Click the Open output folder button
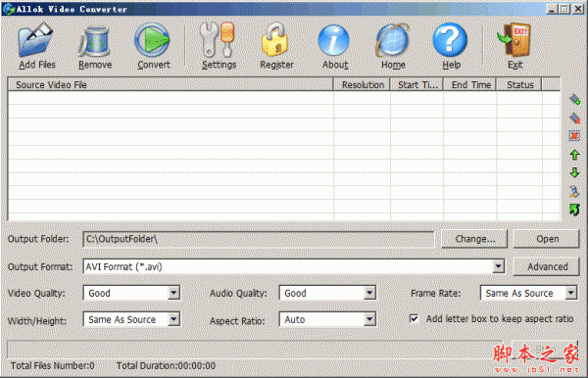 pos(547,239)
